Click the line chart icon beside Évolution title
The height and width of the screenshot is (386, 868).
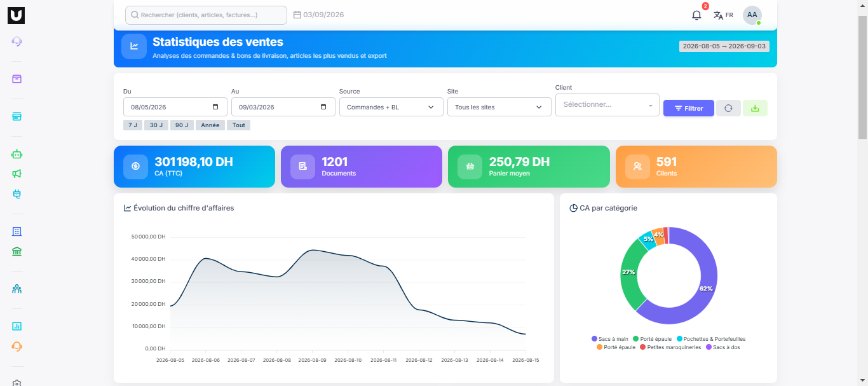click(128, 208)
